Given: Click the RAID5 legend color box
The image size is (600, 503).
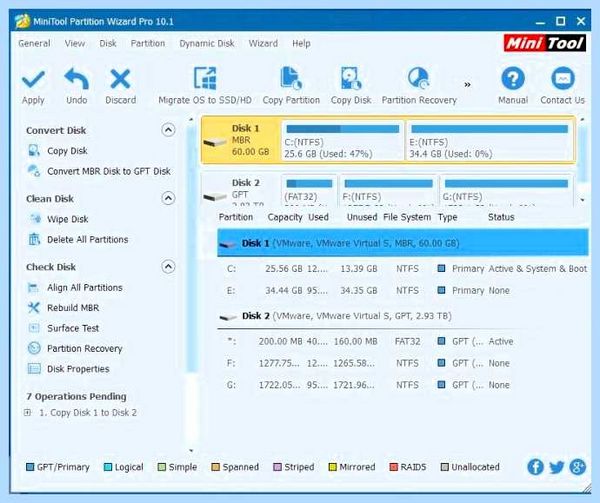Looking at the screenshot, I should point(393,467).
